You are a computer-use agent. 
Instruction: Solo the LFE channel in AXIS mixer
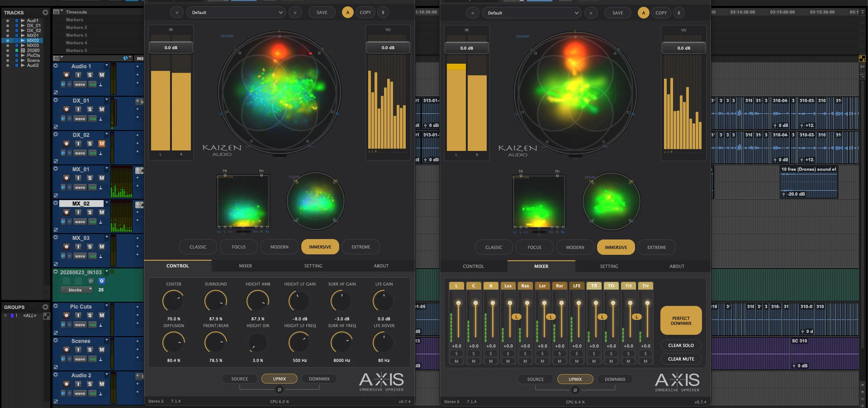[577, 354]
